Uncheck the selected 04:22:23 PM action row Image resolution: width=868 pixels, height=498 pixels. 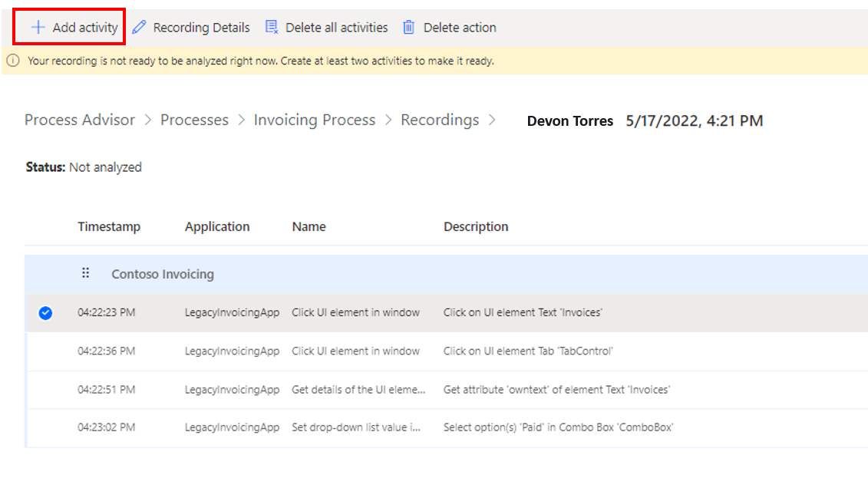tap(45, 312)
